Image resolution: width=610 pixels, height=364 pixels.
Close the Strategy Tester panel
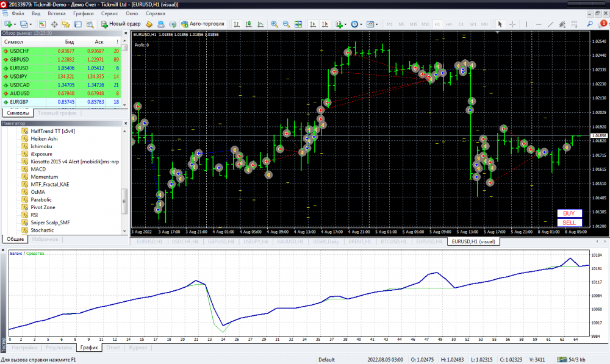tap(3, 250)
